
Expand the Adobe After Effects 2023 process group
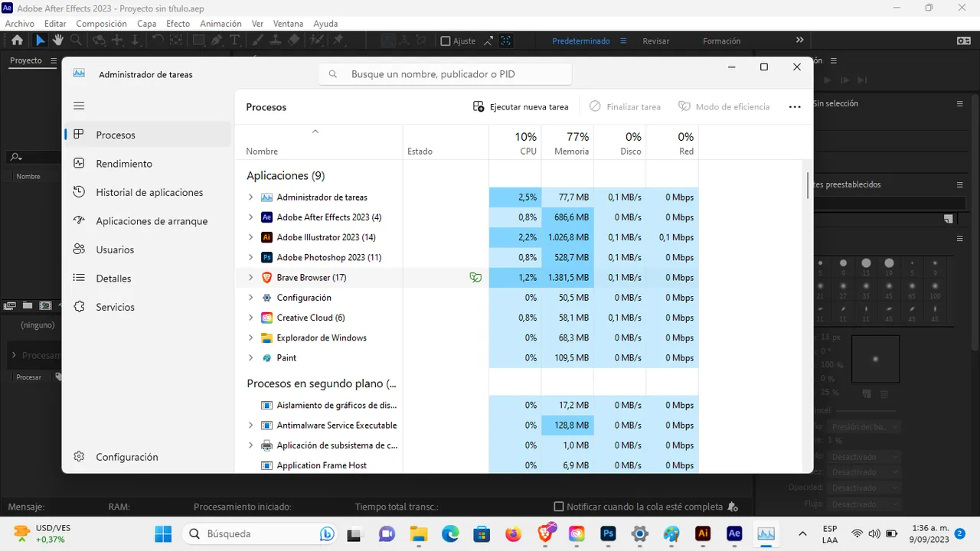click(x=250, y=217)
